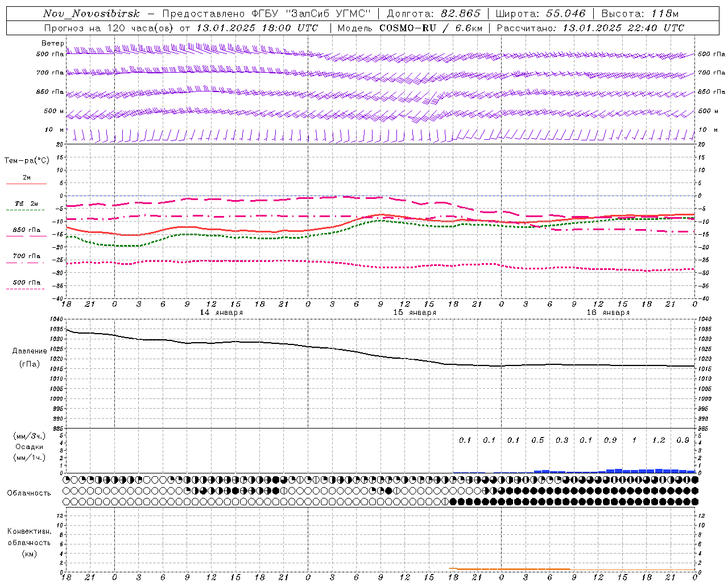Click the date label 14 января
The height and width of the screenshot is (582, 728).
pos(221,313)
